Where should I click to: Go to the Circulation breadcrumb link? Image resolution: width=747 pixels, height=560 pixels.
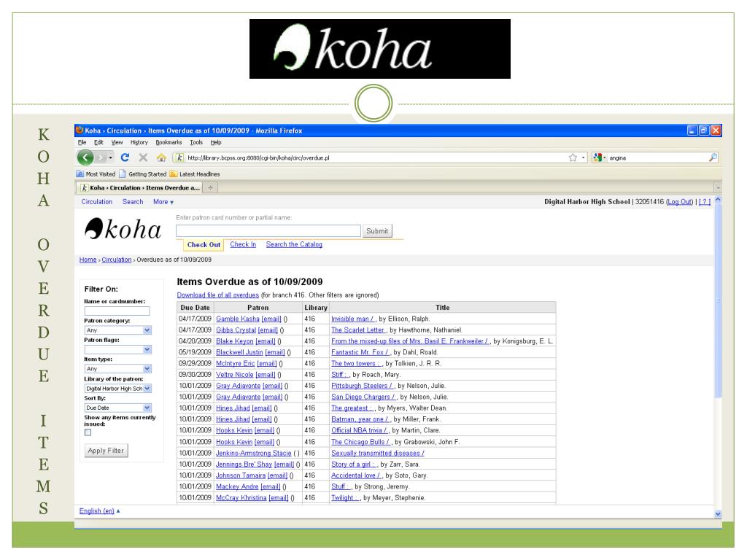tap(116, 260)
